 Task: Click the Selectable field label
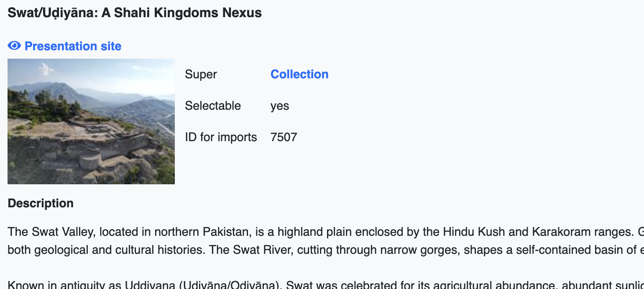coord(213,106)
